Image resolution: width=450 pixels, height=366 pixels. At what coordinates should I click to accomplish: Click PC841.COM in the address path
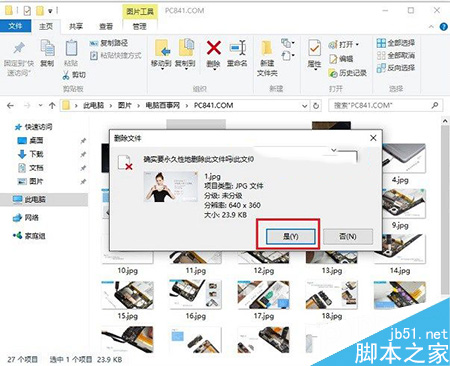(213, 106)
